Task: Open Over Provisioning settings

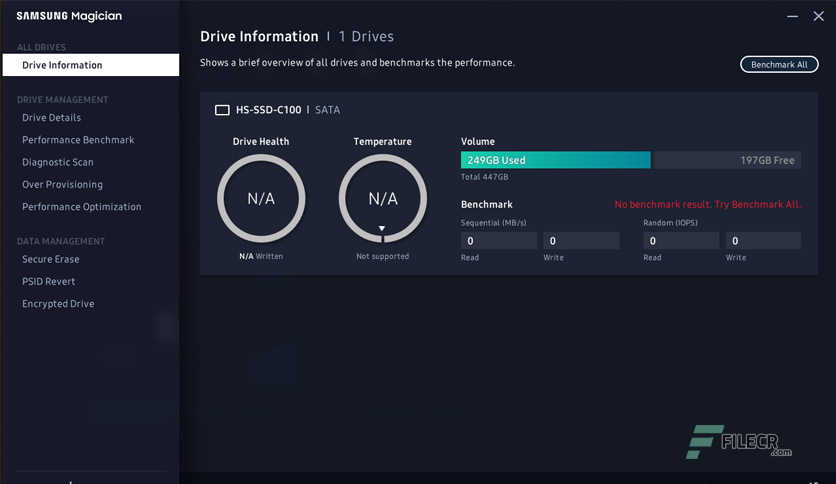Action: (x=62, y=184)
